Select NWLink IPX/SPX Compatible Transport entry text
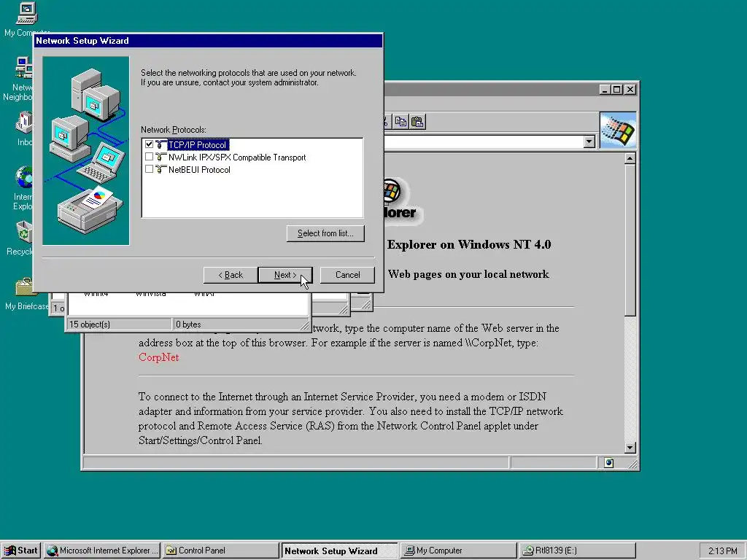 pyautogui.click(x=237, y=157)
